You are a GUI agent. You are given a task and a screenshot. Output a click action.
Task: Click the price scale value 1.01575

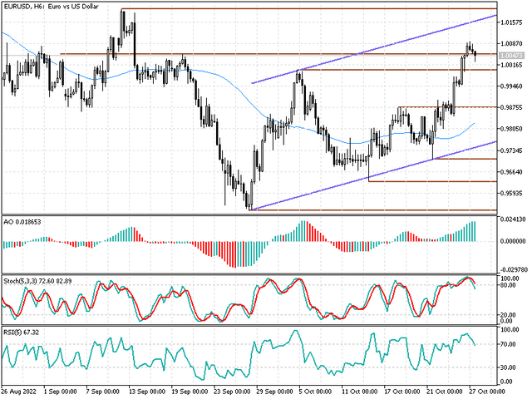point(512,22)
